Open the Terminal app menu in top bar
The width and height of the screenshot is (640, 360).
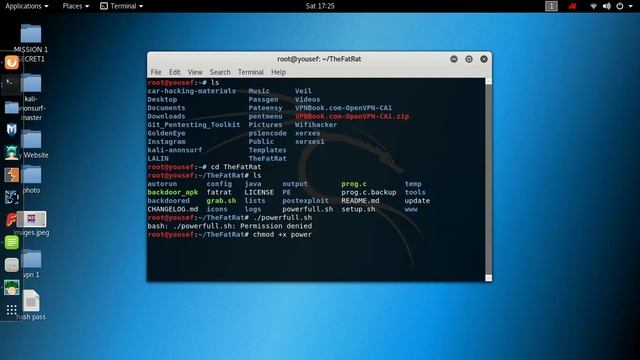122,6
